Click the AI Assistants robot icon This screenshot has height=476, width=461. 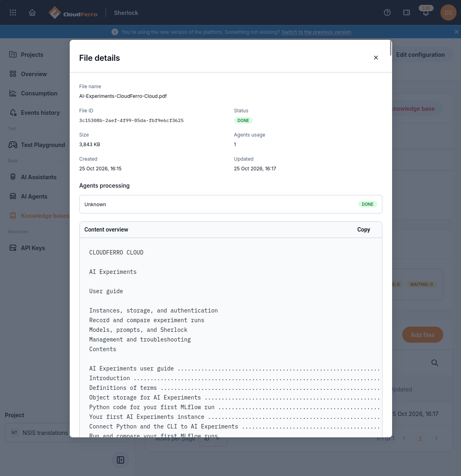13,177
